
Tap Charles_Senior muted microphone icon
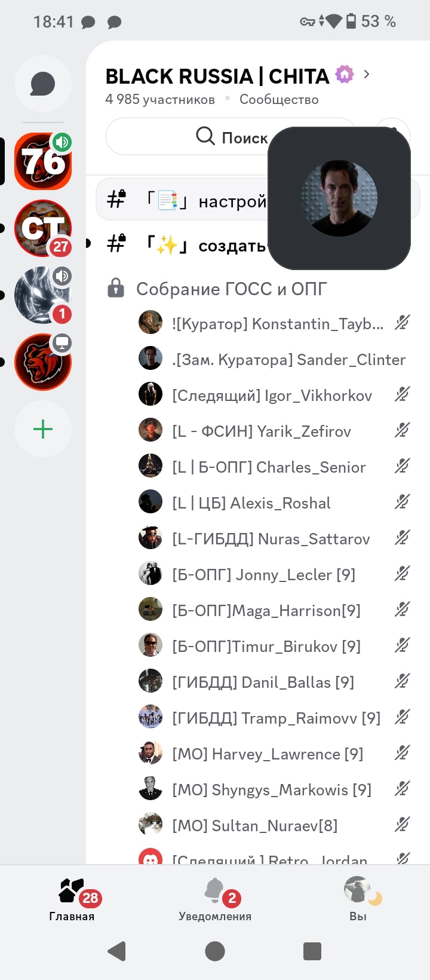click(403, 467)
